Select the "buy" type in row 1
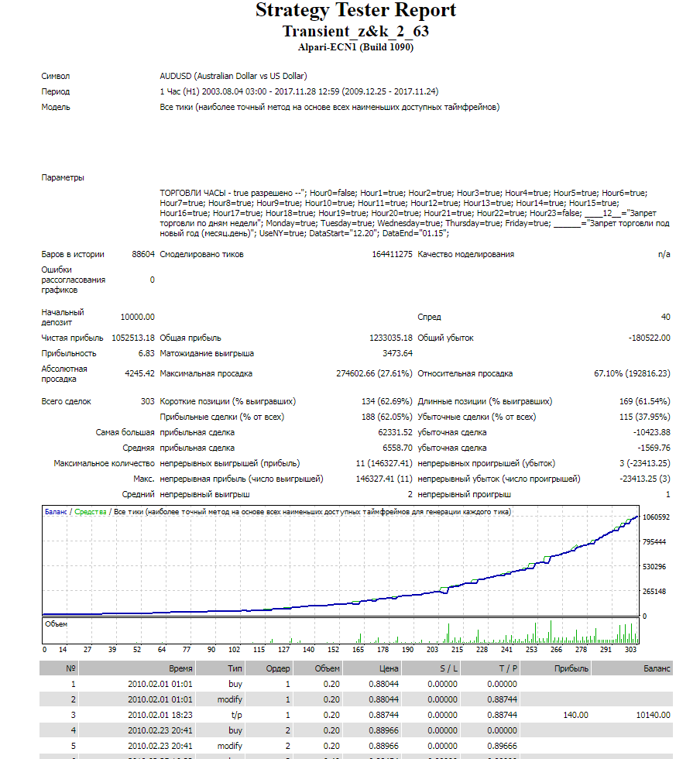This screenshot has height=759, width=700. (235, 684)
